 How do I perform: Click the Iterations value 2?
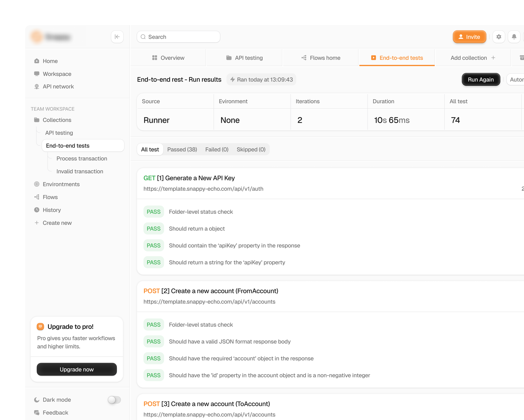300,120
